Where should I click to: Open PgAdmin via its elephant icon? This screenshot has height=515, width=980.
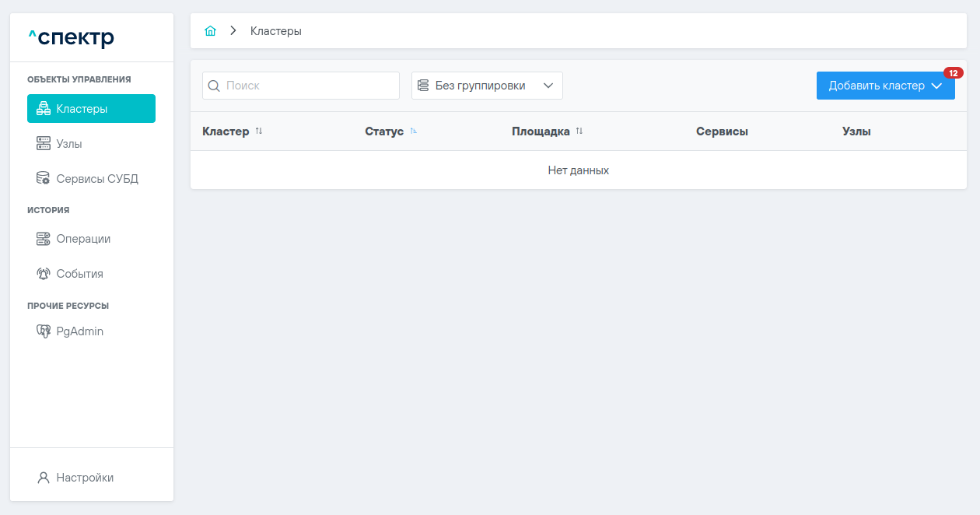click(x=44, y=331)
